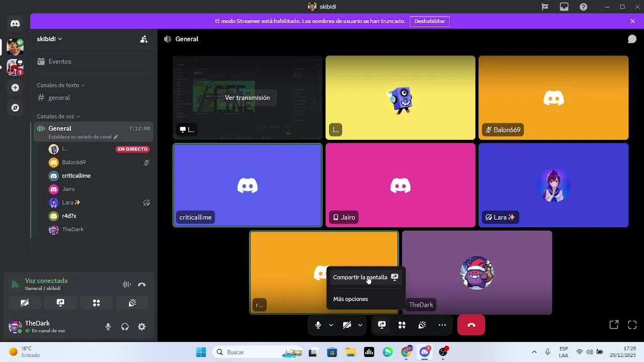Collapse the Canales de texto category
644x362 pixels.
[x=60, y=85]
